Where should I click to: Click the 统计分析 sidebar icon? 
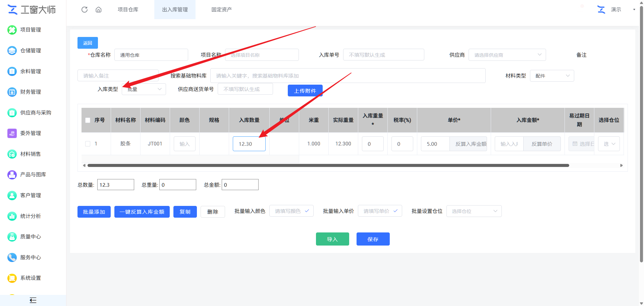click(12, 216)
